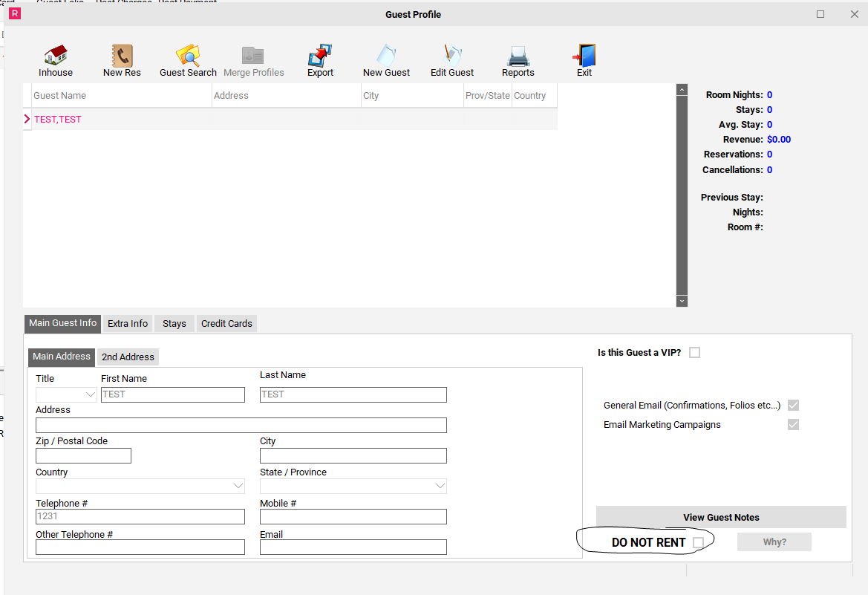
Task: Click the row indicator arrow beside TEST,TEST
Action: click(27, 119)
